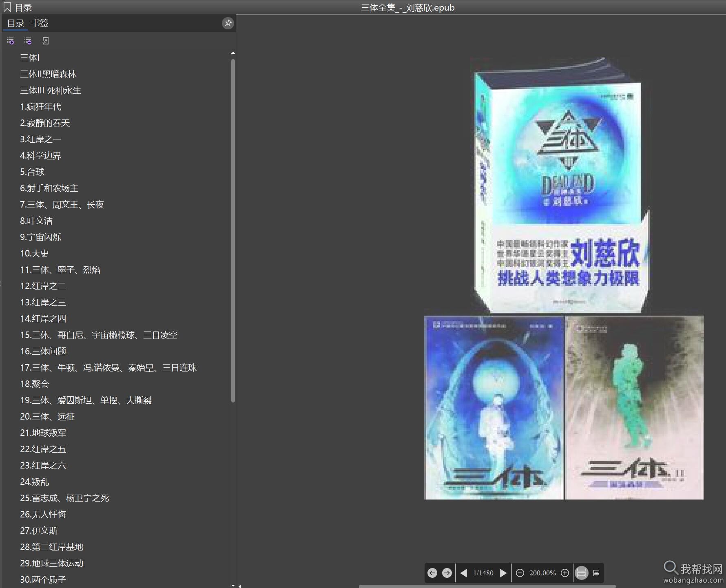
Task: Open chapter 18.聚会
Action: 35,384
